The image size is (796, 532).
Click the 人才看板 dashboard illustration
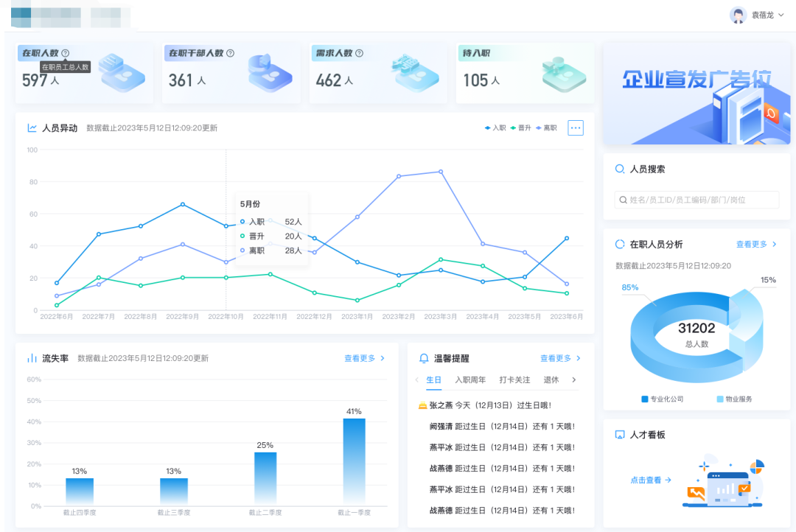[x=725, y=481]
